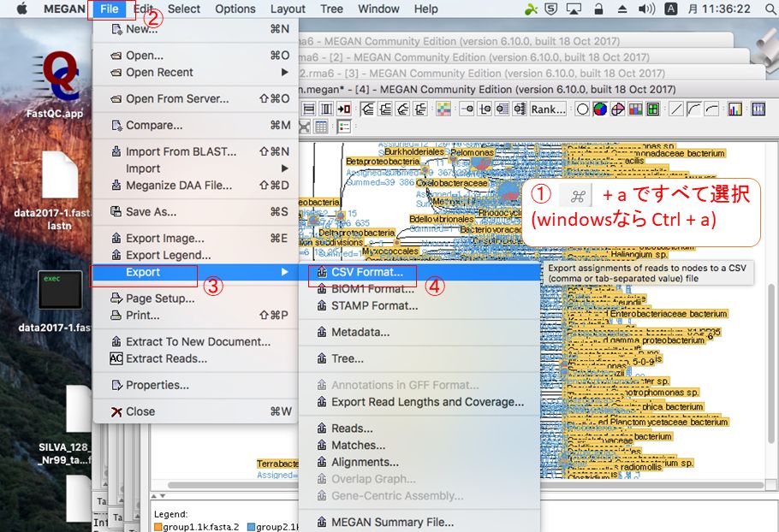This screenshot has width=779, height=532.
Task: Click Export Image... in the File menu
Action: 195,239
